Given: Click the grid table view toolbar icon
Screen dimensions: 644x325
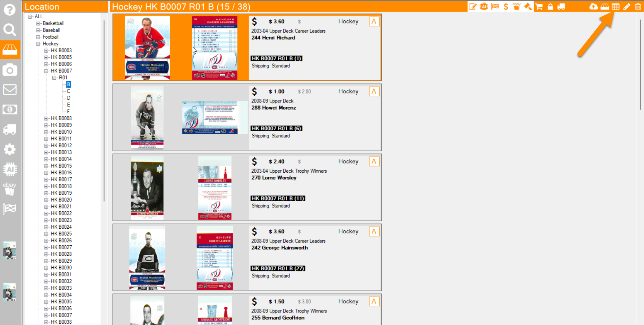Looking at the screenshot, I should [x=616, y=6].
